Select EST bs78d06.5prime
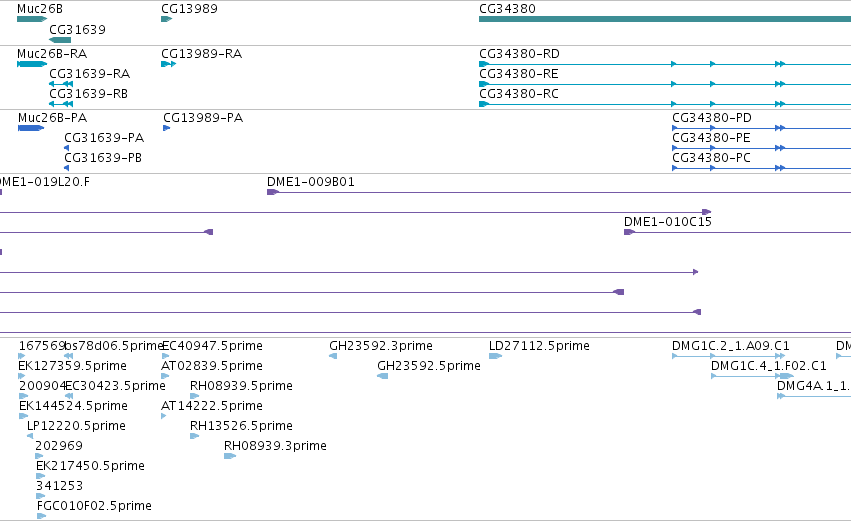The image size is (851, 521). tap(68, 356)
